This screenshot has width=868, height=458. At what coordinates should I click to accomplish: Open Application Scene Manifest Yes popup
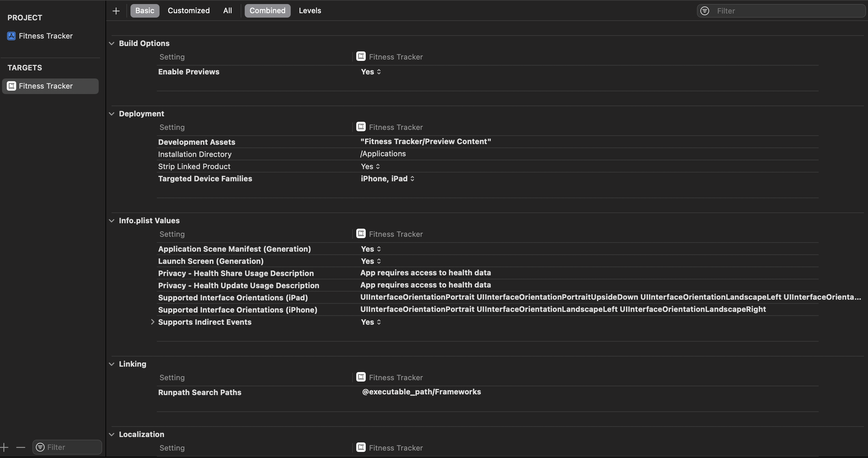coord(371,249)
